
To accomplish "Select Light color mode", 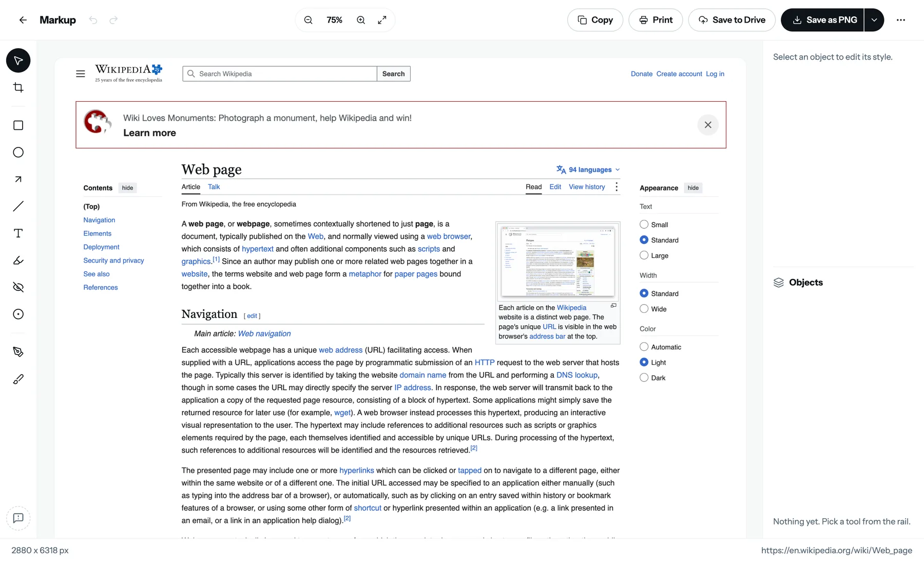I will (644, 362).
